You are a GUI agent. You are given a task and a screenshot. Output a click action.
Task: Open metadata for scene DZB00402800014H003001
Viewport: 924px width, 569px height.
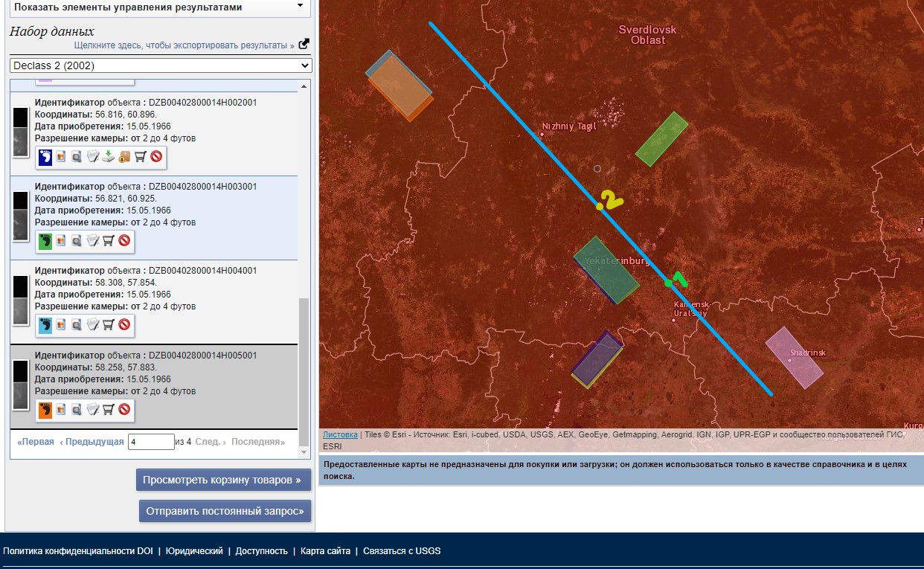(x=93, y=241)
